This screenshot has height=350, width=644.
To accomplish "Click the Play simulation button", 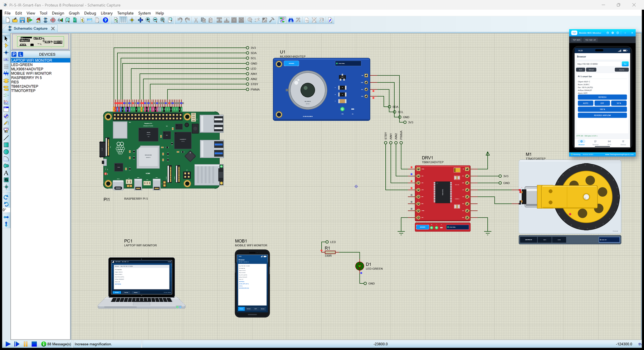I will point(8,344).
